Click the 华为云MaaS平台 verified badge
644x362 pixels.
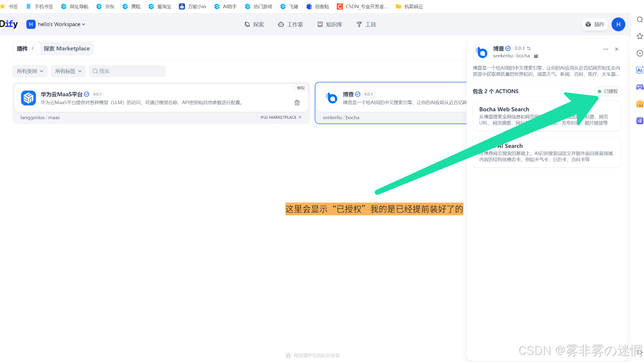[86, 94]
